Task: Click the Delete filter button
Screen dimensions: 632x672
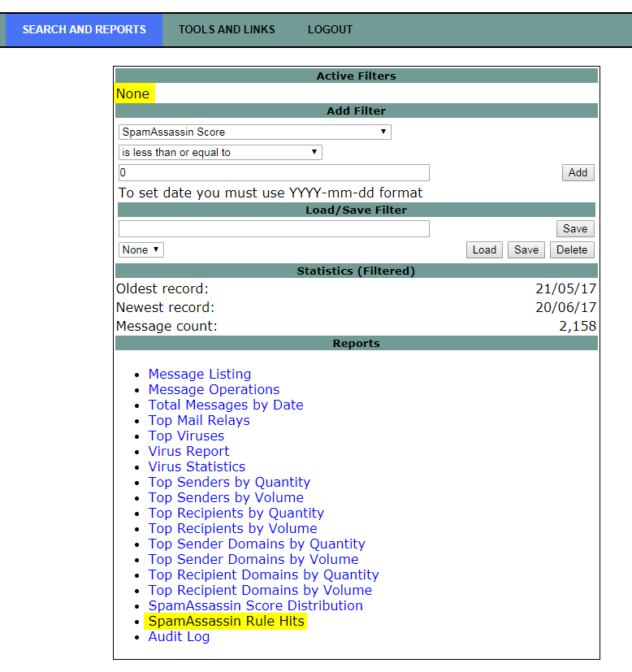Action: tap(572, 249)
